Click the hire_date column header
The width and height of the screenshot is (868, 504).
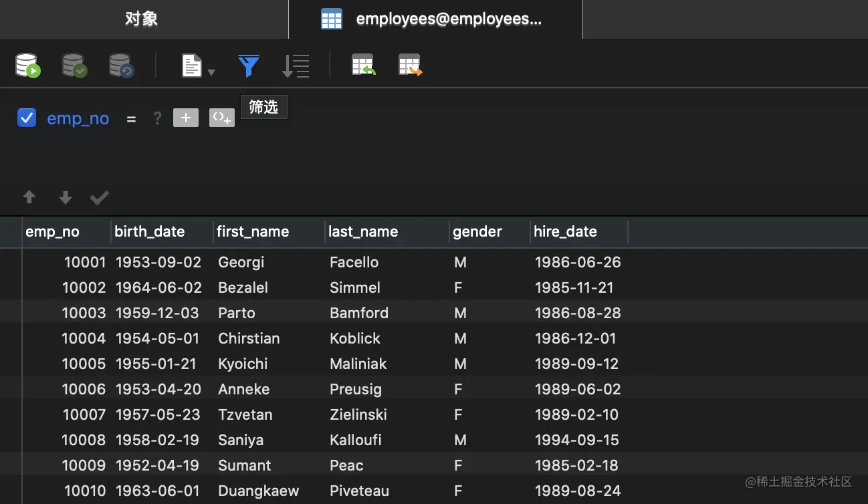pyautogui.click(x=579, y=232)
